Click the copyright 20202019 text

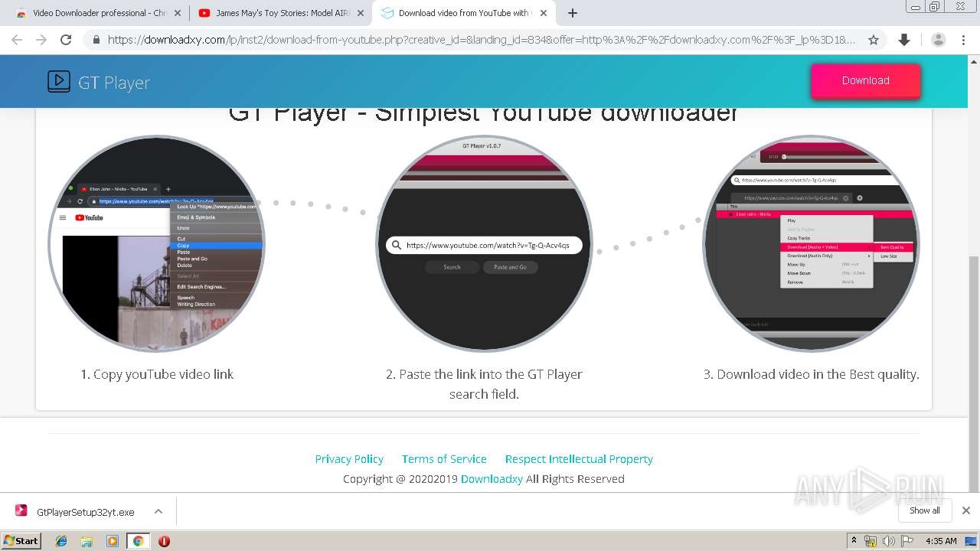tap(400, 479)
